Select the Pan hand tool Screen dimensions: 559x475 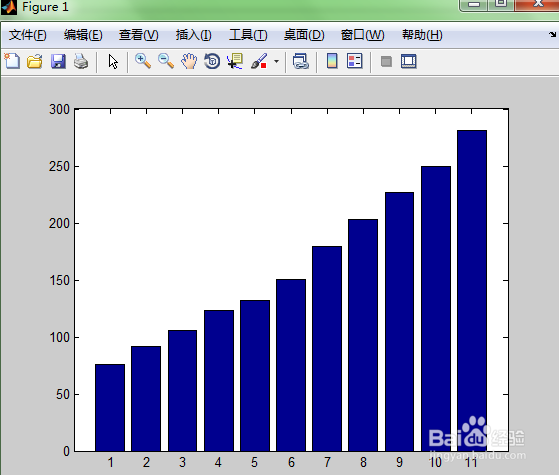tap(189, 61)
